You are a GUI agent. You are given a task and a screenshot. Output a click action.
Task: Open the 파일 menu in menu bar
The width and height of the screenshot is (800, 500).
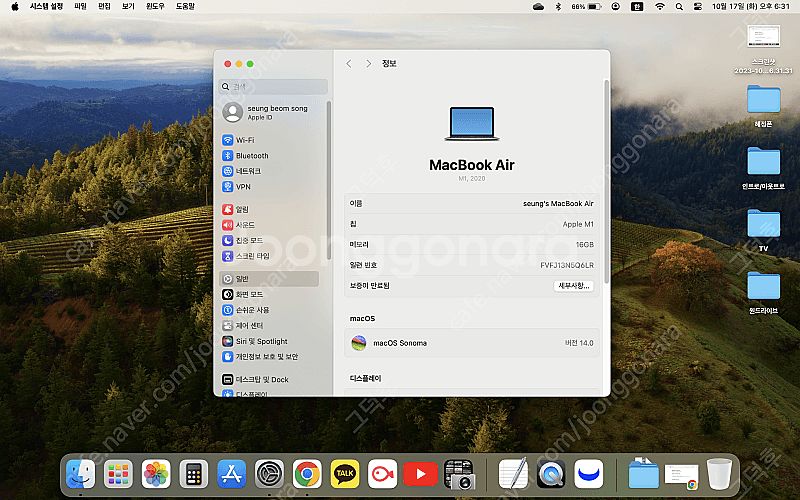[81, 7]
